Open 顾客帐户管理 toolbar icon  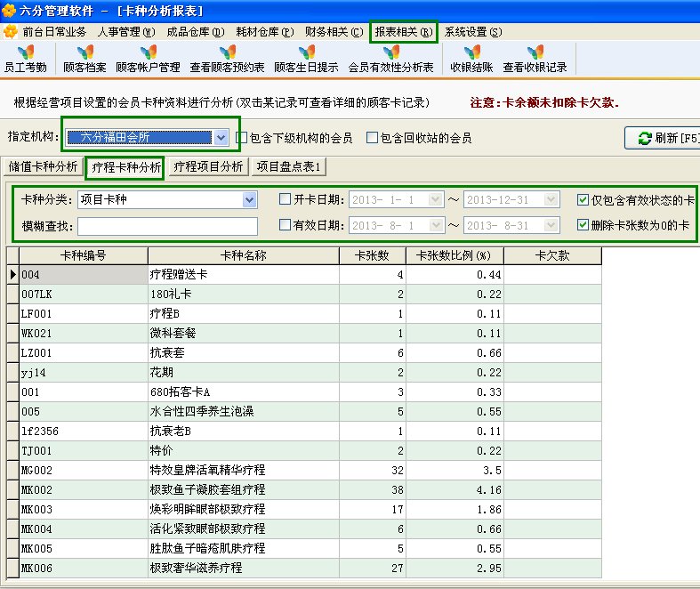[148, 59]
